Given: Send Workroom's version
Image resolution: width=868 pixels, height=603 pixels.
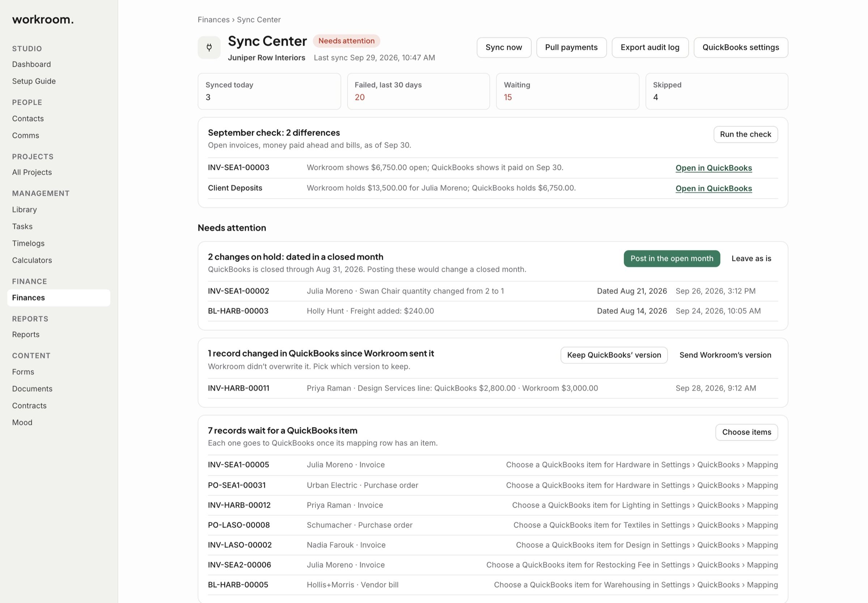Looking at the screenshot, I should pos(725,355).
